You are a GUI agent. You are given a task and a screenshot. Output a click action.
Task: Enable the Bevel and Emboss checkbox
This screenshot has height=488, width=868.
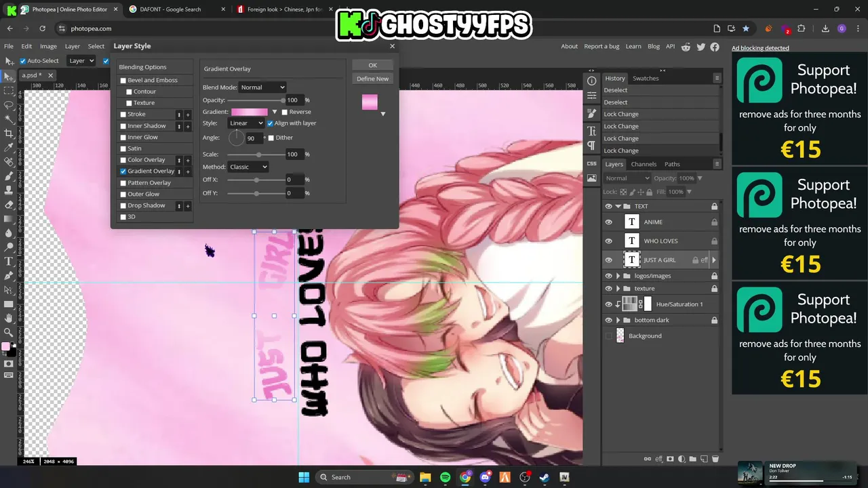123,80
